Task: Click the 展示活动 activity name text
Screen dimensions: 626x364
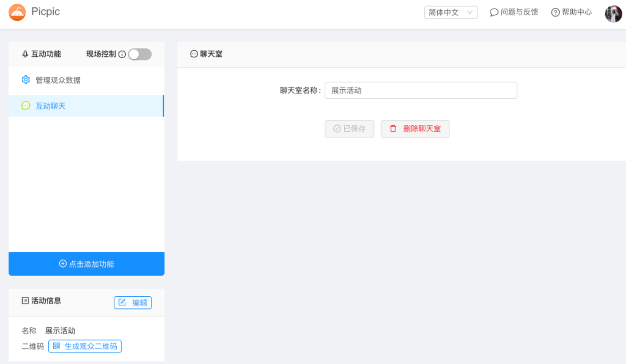Action: pyautogui.click(x=60, y=331)
